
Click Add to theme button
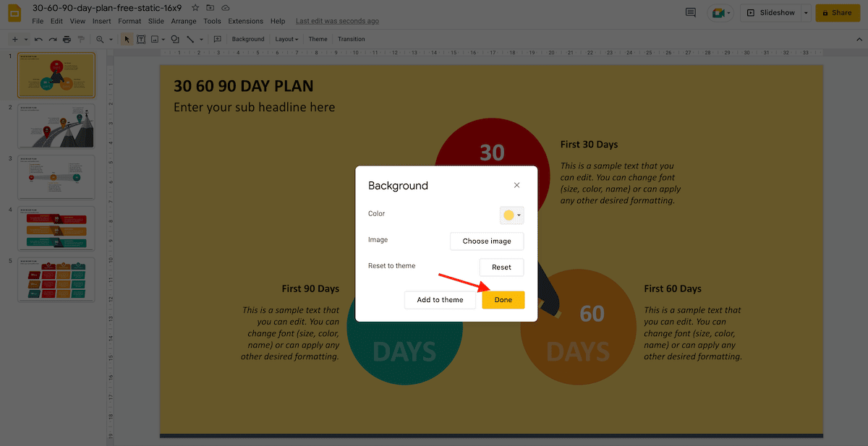coord(440,300)
